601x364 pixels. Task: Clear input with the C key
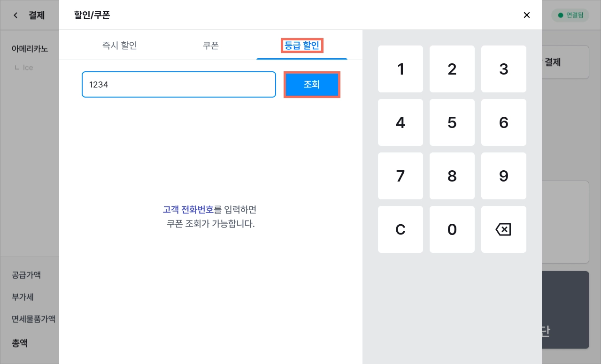tap(401, 229)
